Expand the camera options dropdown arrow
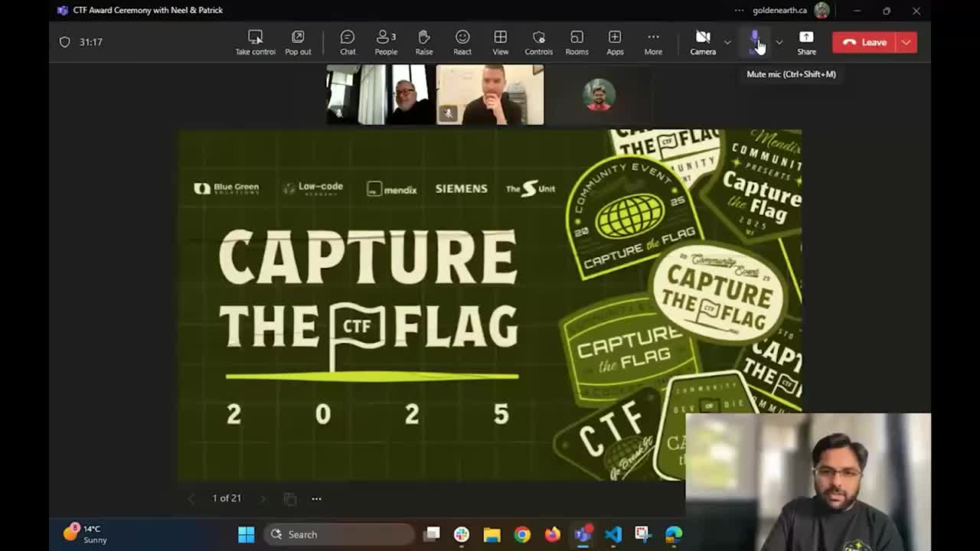The width and height of the screenshot is (980, 551). [x=727, y=42]
